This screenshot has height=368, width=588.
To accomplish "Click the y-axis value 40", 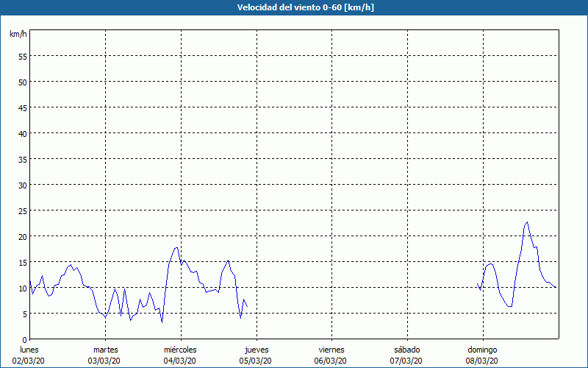I will [23, 134].
